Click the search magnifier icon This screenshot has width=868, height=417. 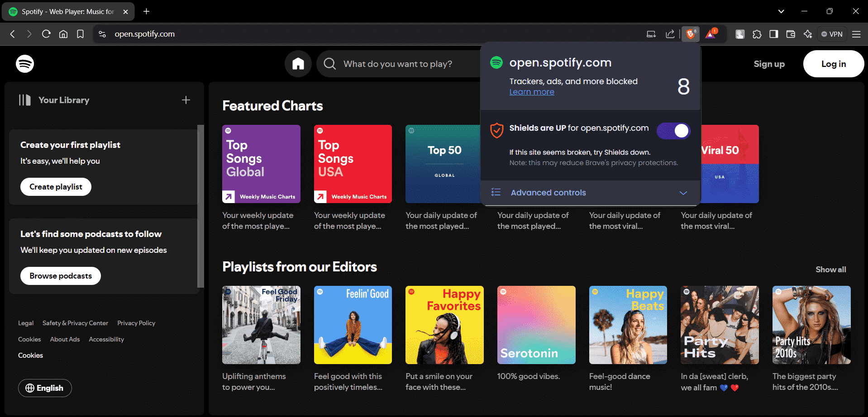coord(330,64)
